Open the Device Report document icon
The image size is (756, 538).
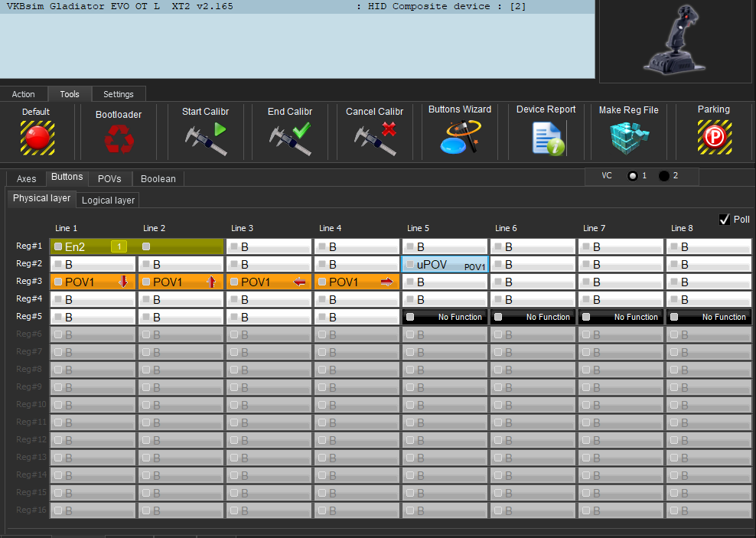click(548, 139)
